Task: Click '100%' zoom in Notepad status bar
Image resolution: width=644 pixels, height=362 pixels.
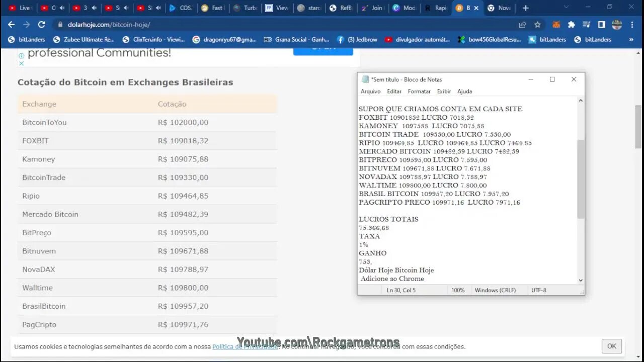Action: pyautogui.click(x=458, y=290)
